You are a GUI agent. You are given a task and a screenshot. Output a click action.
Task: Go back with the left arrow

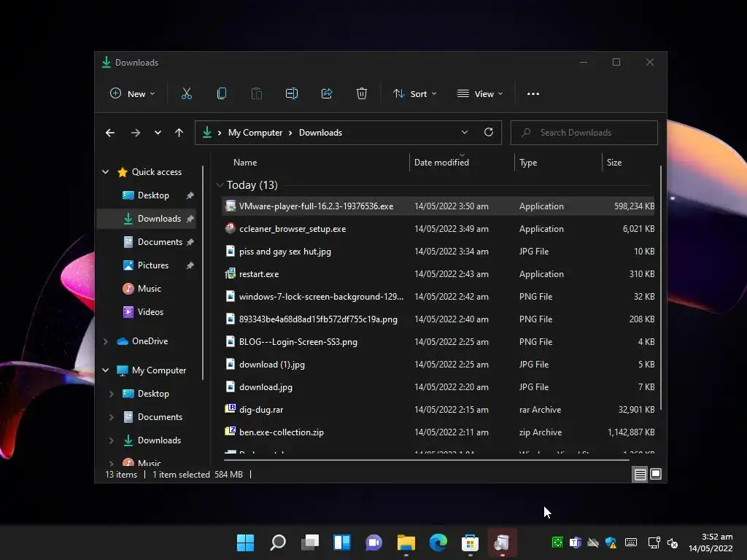pos(110,133)
